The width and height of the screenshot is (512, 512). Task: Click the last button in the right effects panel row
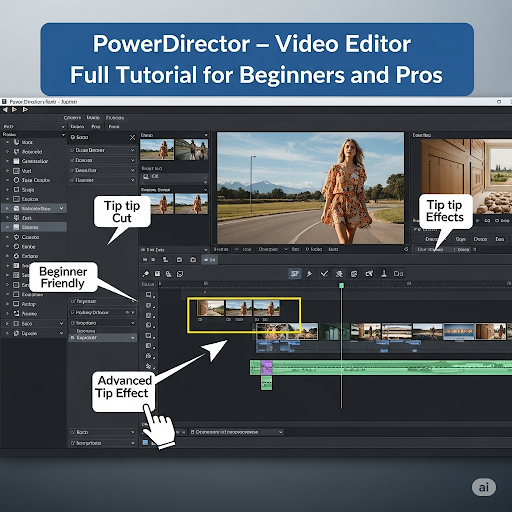click(500, 239)
